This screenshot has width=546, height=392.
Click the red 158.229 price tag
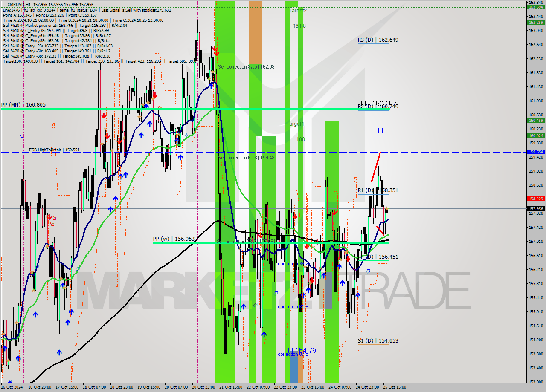point(536,199)
